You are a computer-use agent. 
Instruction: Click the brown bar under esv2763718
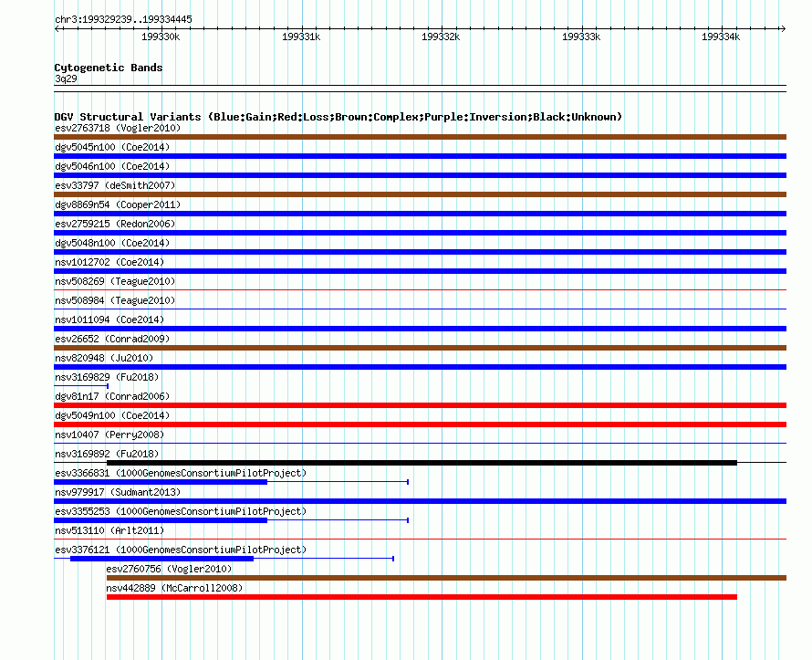click(x=420, y=137)
